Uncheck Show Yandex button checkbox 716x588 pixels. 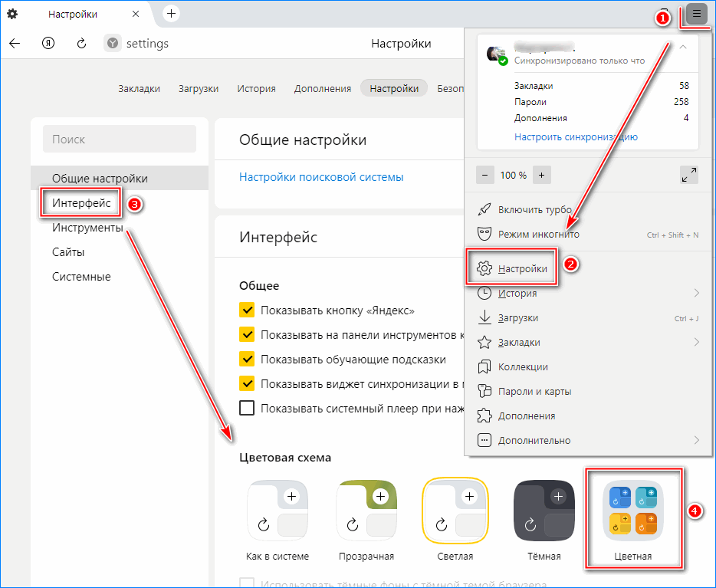(x=247, y=310)
